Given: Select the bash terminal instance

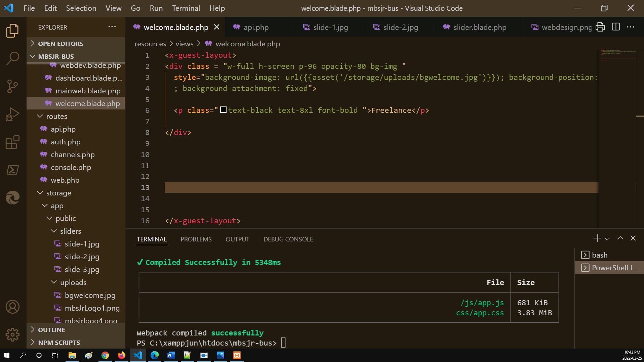Looking at the screenshot, I should (x=609, y=255).
